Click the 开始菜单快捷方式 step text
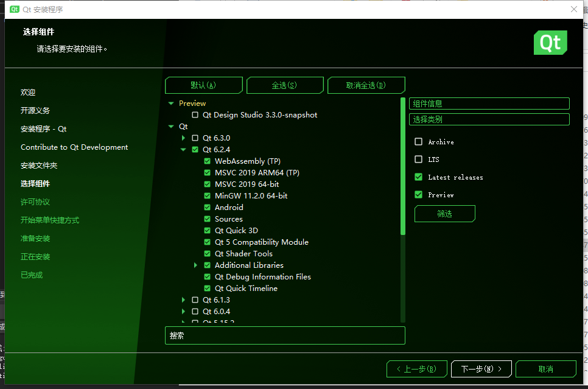588x389 pixels. click(50, 220)
